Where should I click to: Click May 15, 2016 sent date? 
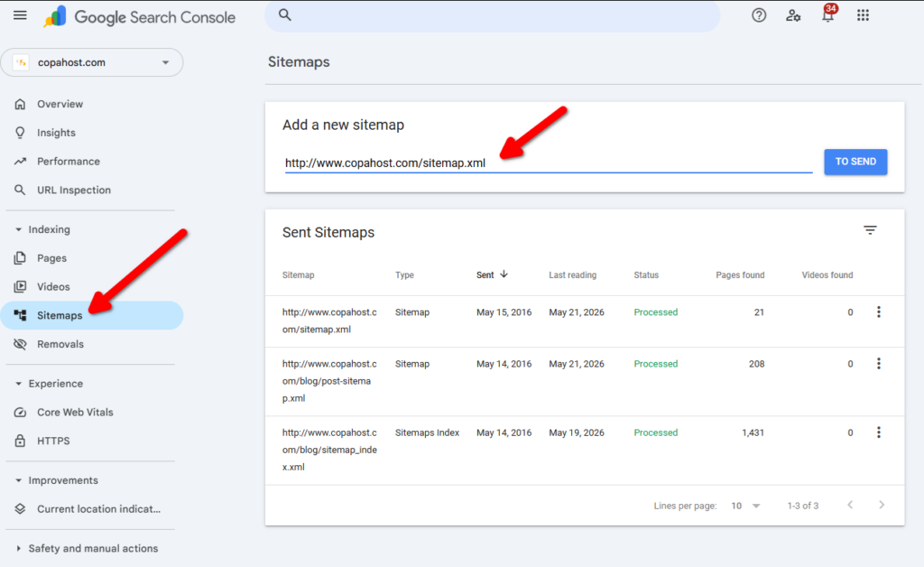click(x=504, y=312)
